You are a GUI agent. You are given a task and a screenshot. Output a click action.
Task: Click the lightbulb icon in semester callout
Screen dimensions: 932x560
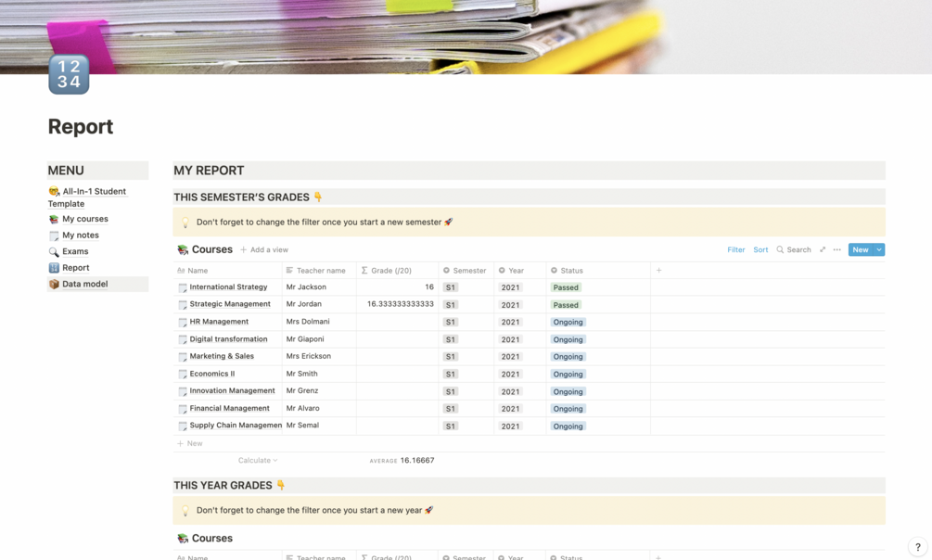(x=185, y=223)
